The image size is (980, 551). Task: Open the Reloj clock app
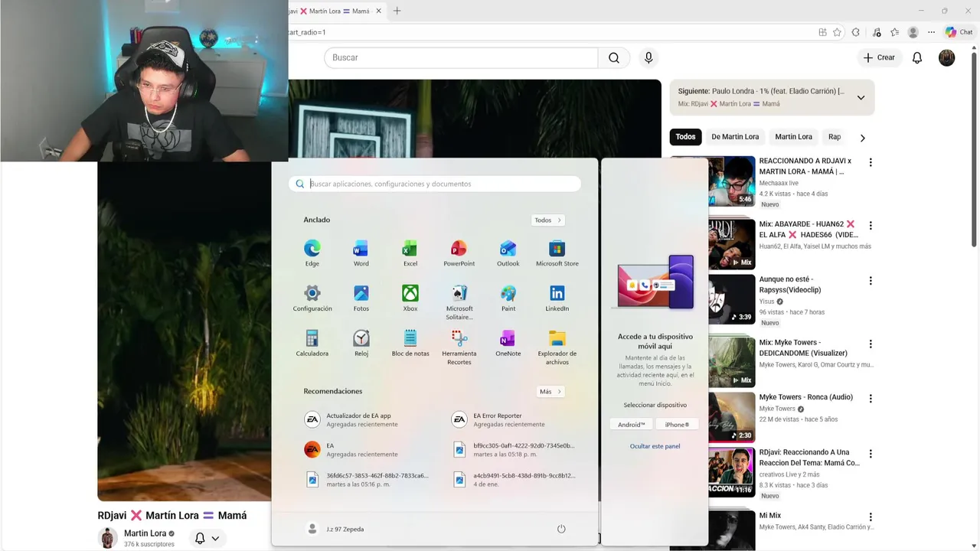(361, 344)
